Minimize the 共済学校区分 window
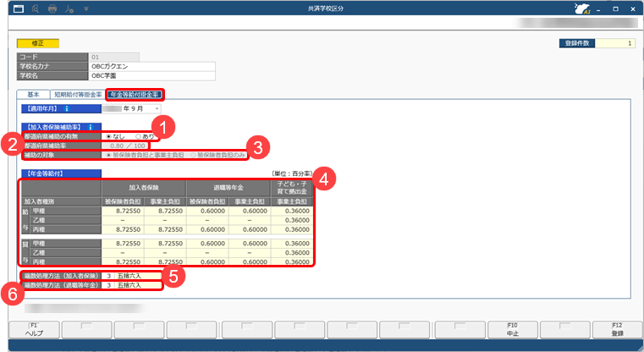 (x=598, y=9)
